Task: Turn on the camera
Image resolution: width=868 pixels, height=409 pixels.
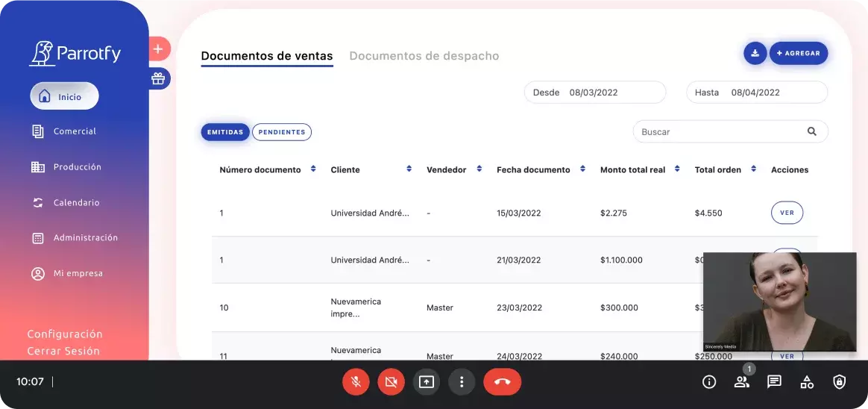Action: 391,382
